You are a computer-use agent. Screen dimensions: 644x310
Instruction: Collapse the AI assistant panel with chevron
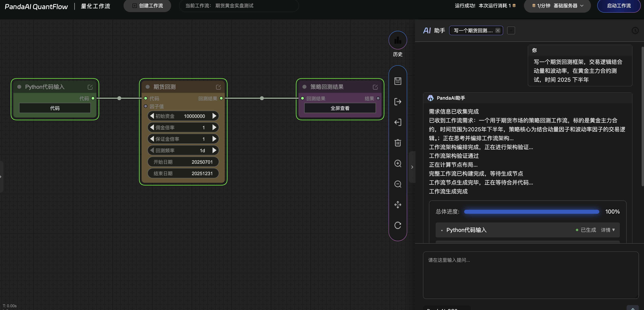pos(412,167)
